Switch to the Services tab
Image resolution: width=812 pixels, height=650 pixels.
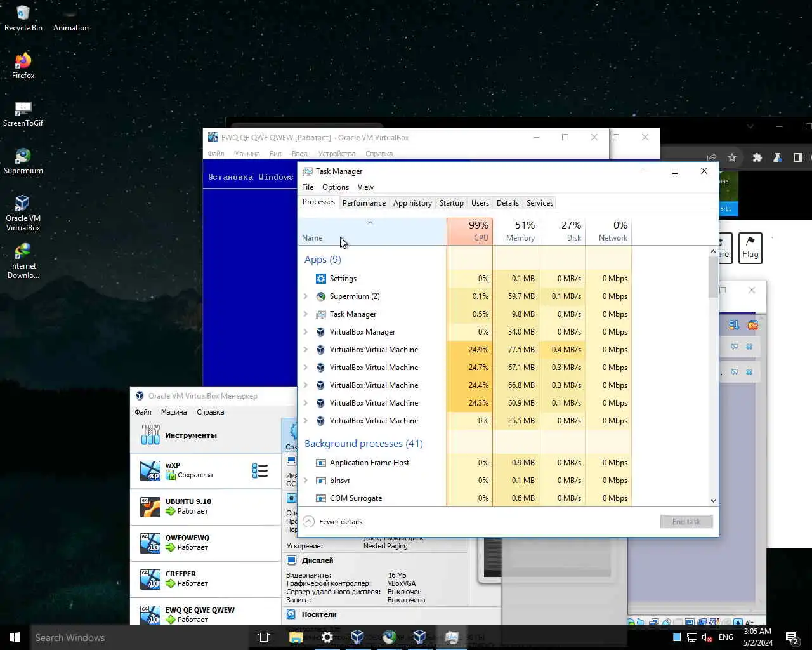pos(540,203)
